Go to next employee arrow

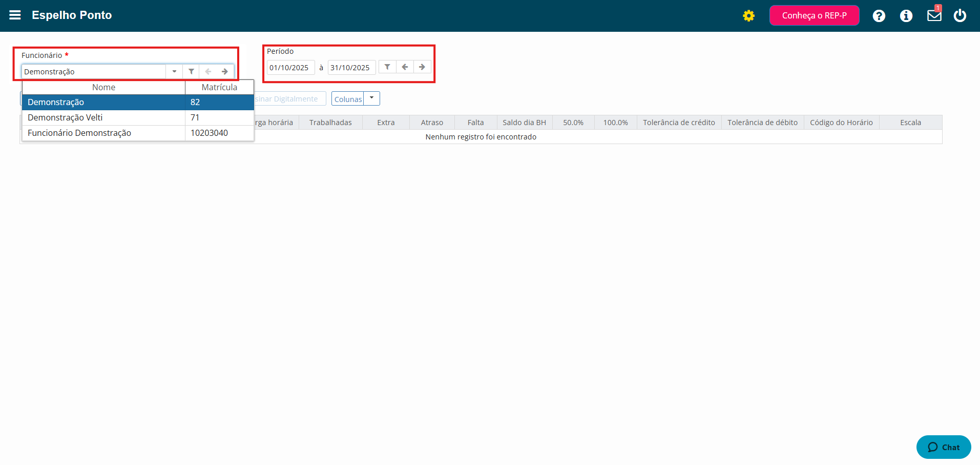tap(224, 72)
